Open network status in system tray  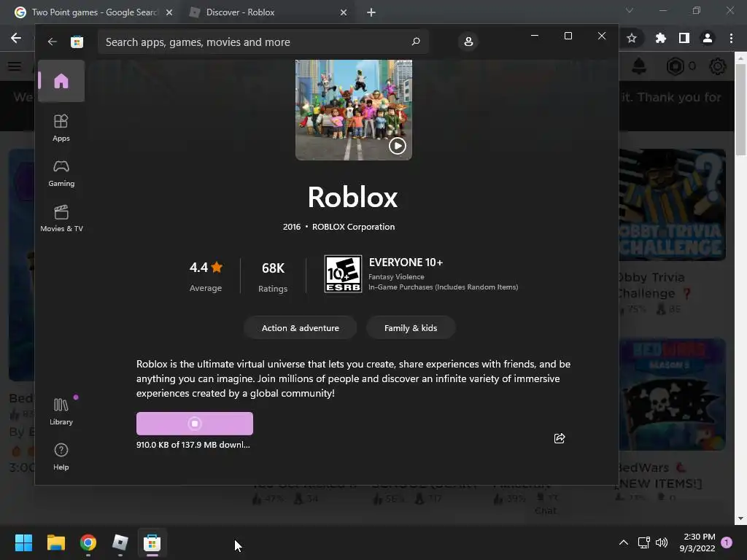(643, 542)
